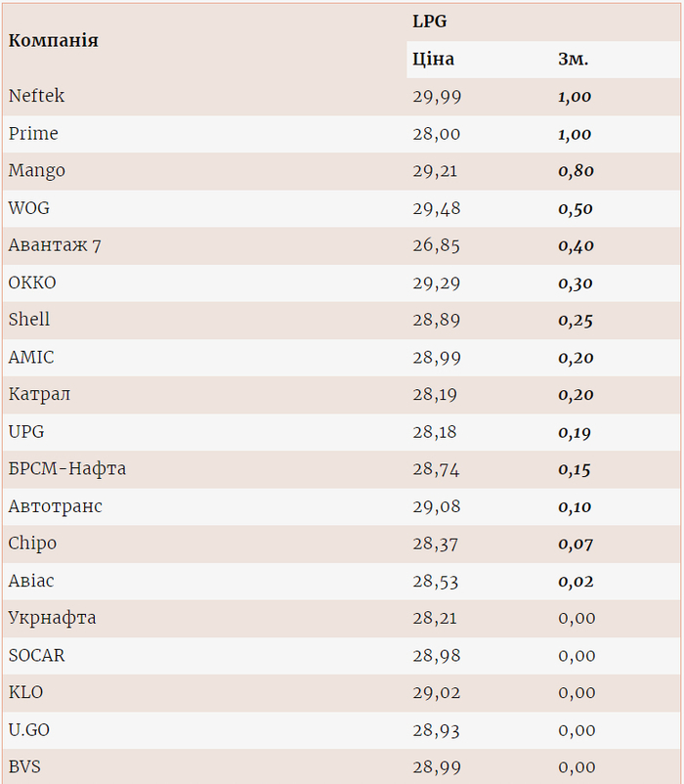This screenshot has width=684, height=784.
Task: Select WOG price 29,48
Action: click(436, 208)
